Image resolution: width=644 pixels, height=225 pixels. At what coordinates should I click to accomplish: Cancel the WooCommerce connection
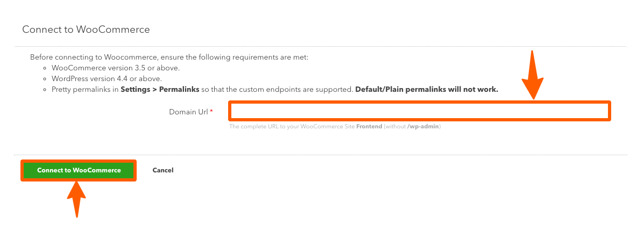pos(162,170)
